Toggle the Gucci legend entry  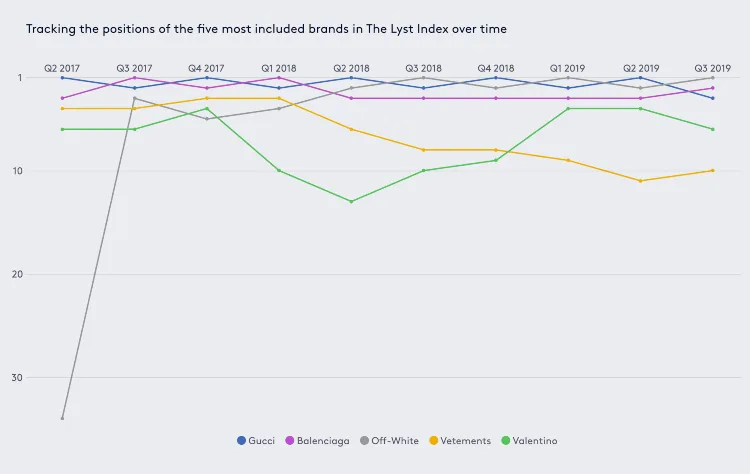pyautogui.click(x=256, y=441)
